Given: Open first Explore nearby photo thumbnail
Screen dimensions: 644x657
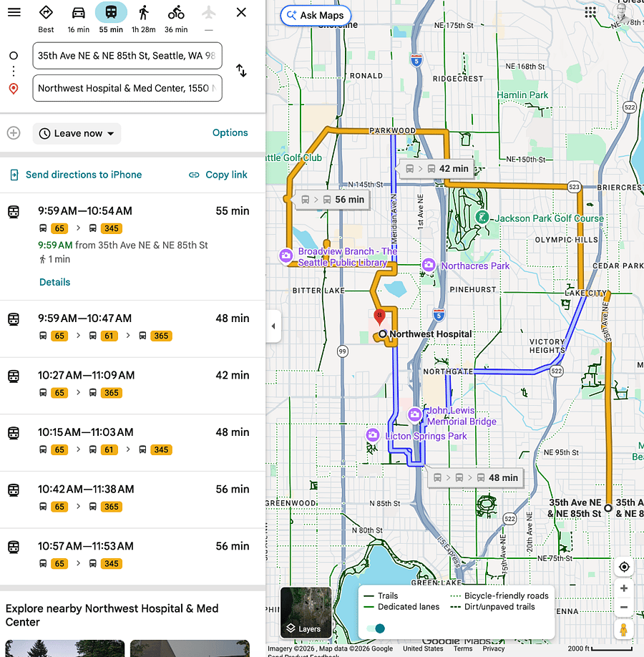Looking at the screenshot, I should (65, 648).
